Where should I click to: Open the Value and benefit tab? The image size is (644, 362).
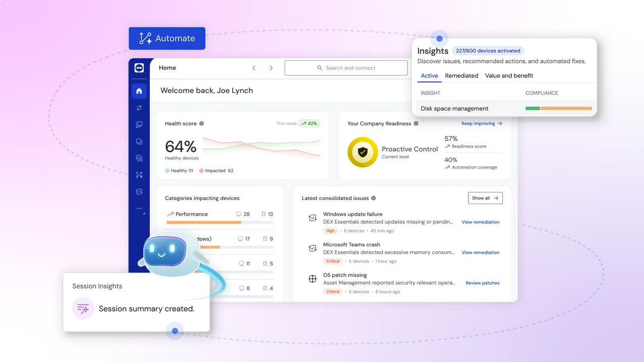pos(509,75)
